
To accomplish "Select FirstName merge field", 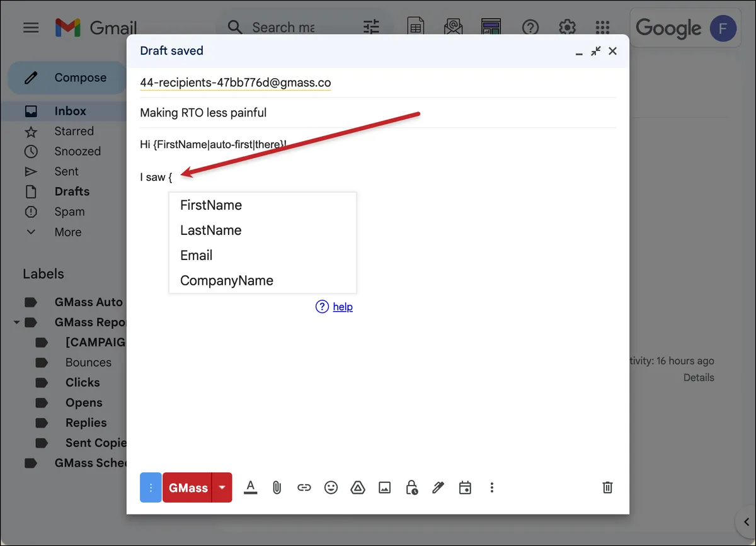I will 263,205.
